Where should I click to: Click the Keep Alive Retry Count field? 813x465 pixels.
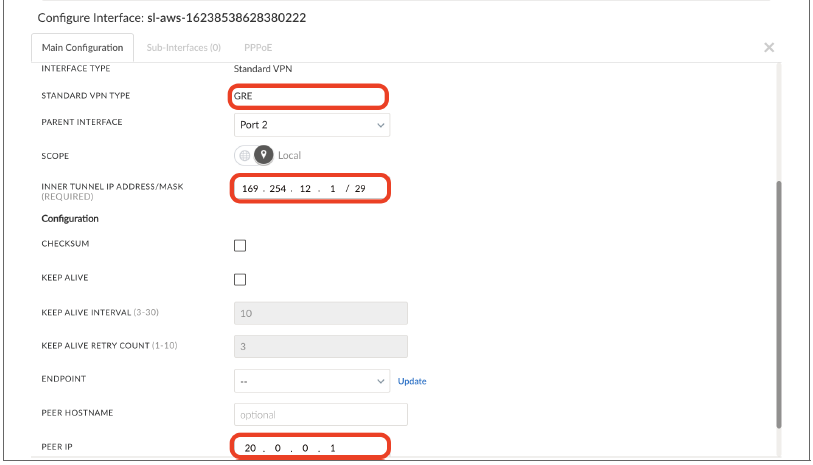pos(320,346)
